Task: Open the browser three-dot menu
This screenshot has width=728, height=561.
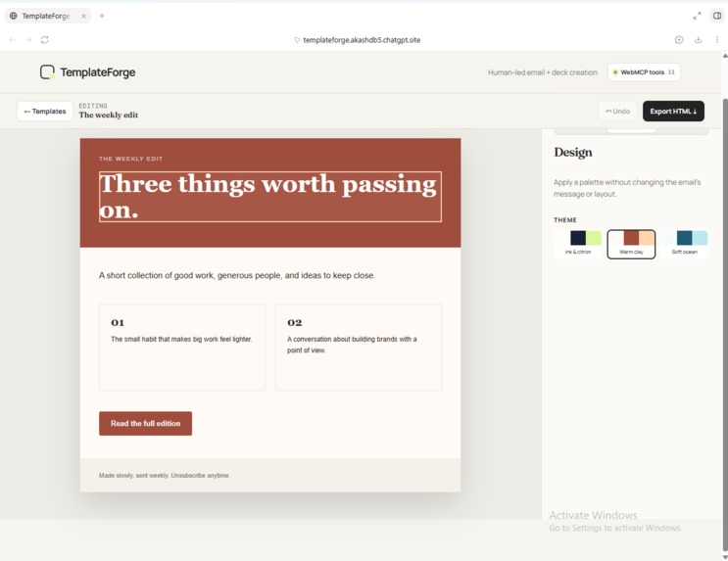Action: [717, 40]
